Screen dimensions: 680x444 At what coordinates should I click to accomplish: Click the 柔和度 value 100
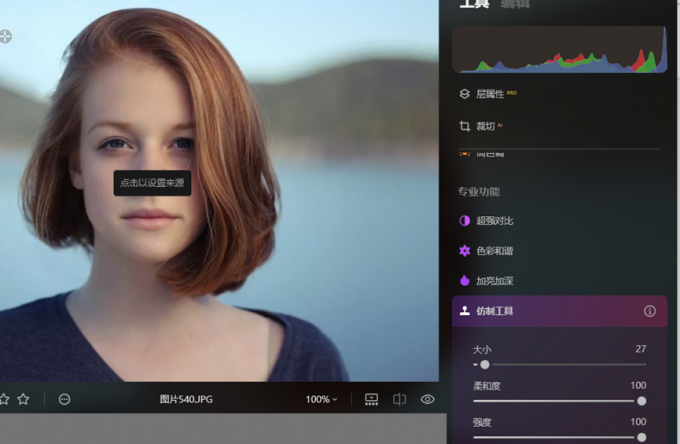638,385
